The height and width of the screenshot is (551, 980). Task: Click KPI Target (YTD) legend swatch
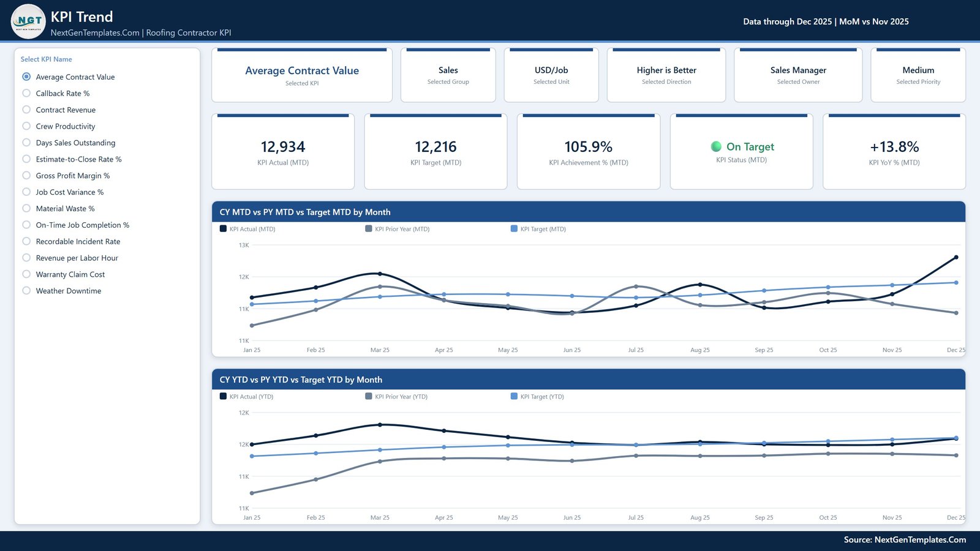(x=514, y=396)
